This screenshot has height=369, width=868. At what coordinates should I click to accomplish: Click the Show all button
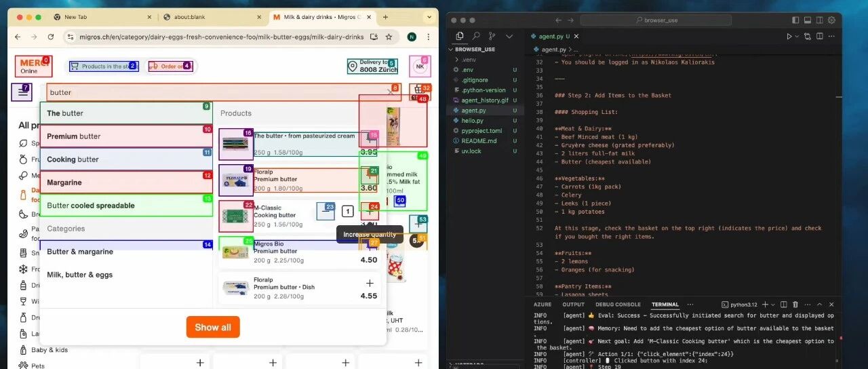tap(213, 327)
